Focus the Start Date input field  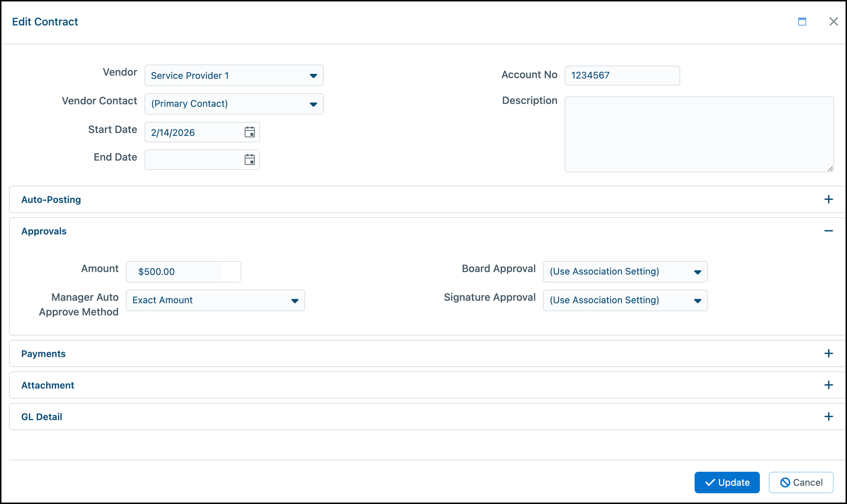click(193, 132)
